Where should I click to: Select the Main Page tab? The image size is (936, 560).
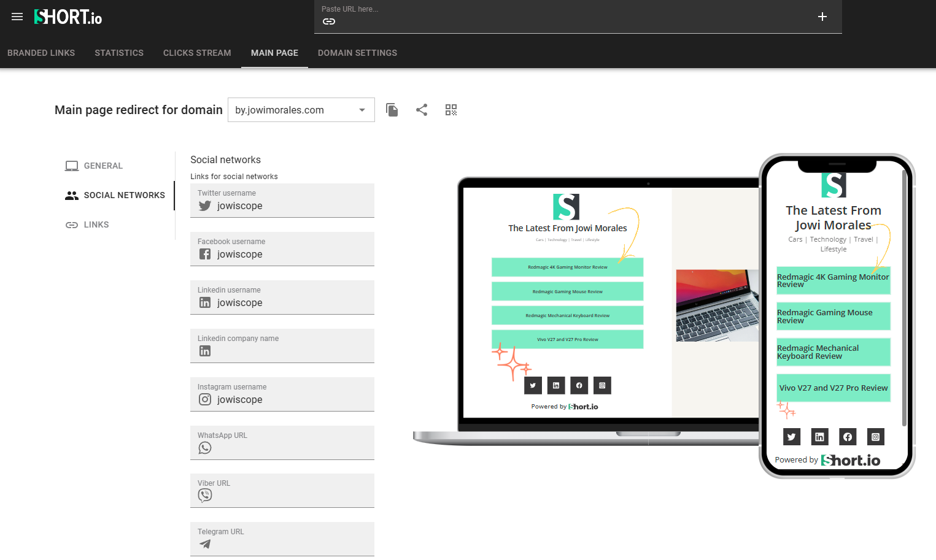(274, 53)
